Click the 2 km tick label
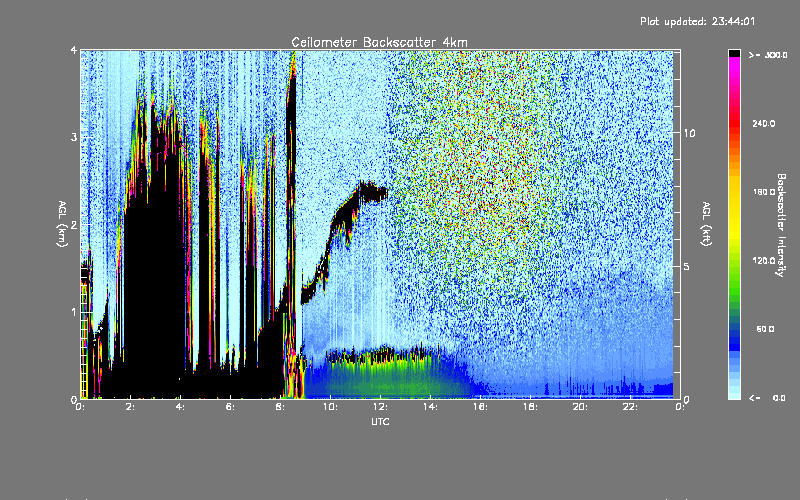 pos(74,224)
